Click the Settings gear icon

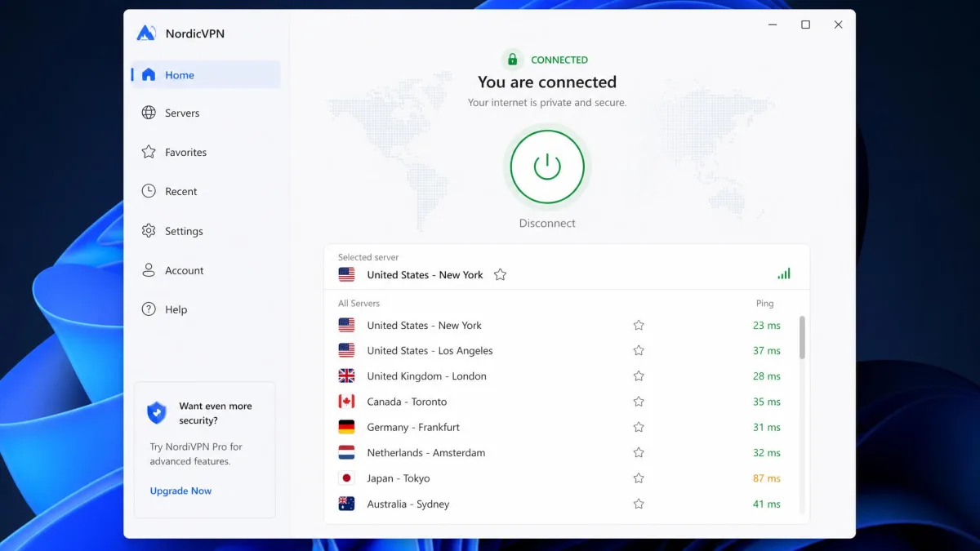tap(149, 231)
